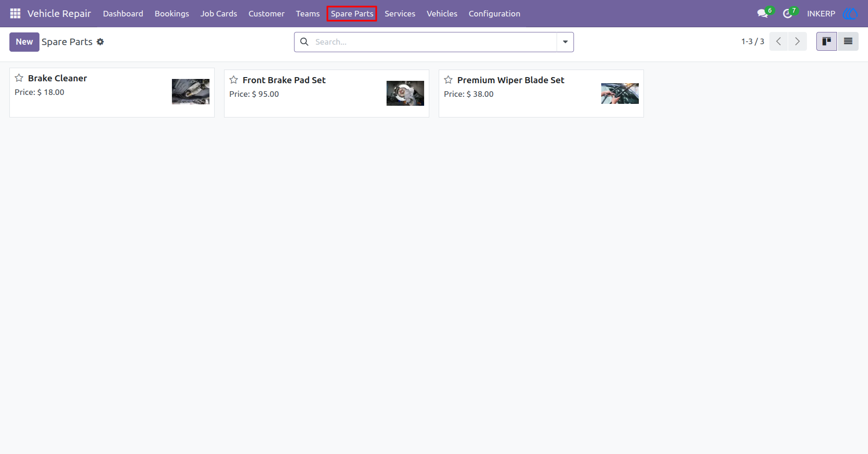Expand the search filters dropdown arrow
The width and height of the screenshot is (868, 454).
pos(565,42)
